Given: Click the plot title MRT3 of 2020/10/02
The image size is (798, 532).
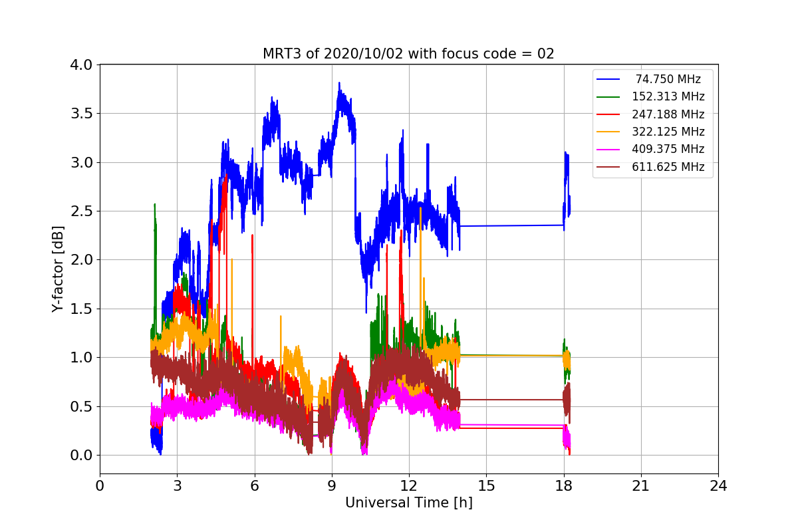Looking at the screenshot, I should click(408, 54).
